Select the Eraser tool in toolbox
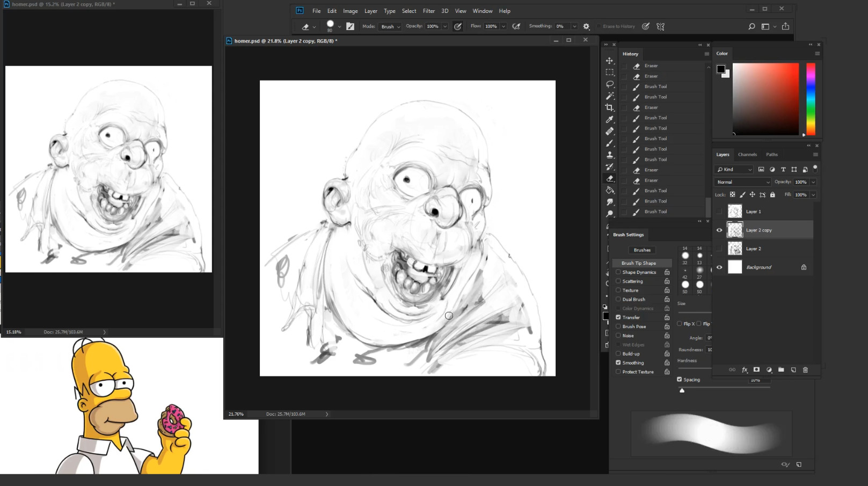The image size is (868, 486). coord(609,179)
